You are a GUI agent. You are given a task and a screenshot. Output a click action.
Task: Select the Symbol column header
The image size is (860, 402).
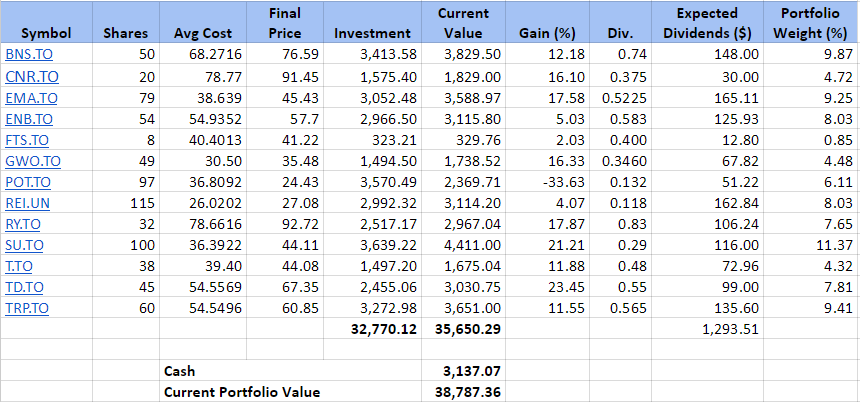47,23
